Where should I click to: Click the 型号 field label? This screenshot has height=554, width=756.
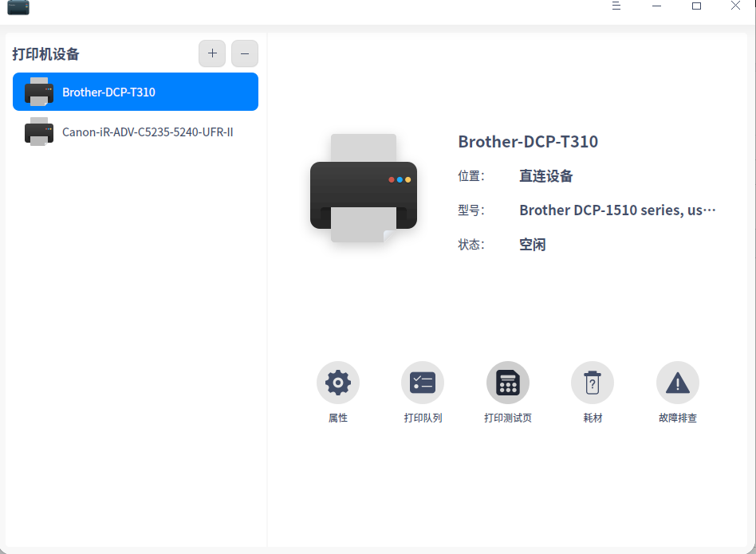point(471,210)
